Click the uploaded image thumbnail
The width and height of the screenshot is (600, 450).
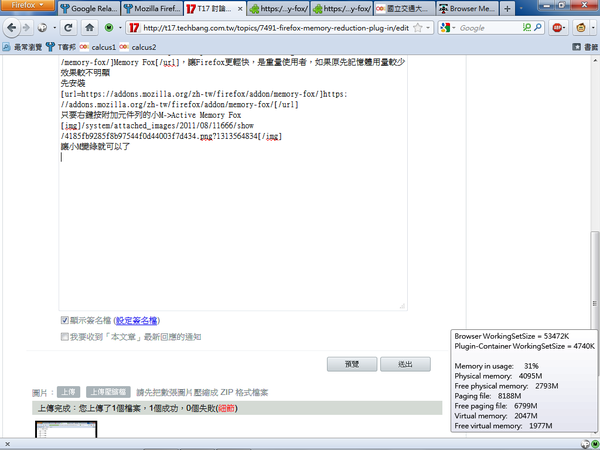[x=66, y=429]
